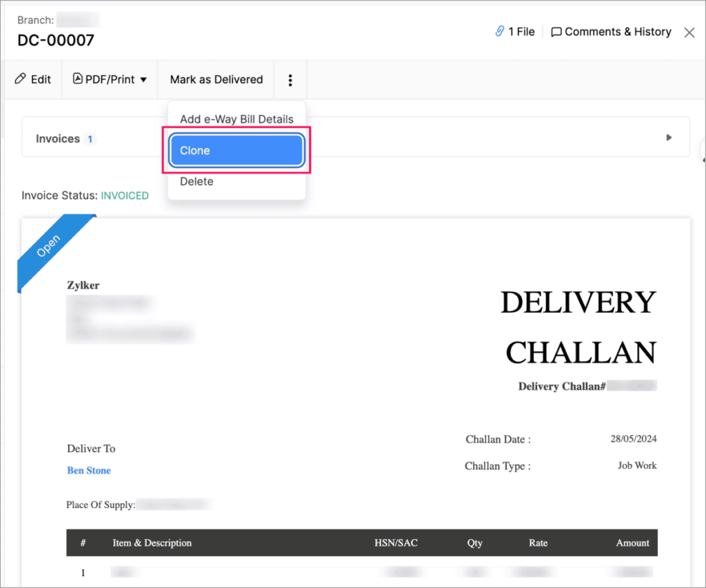Close the delivery challan panel
The image size is (706, 588).
pos(689,32)
